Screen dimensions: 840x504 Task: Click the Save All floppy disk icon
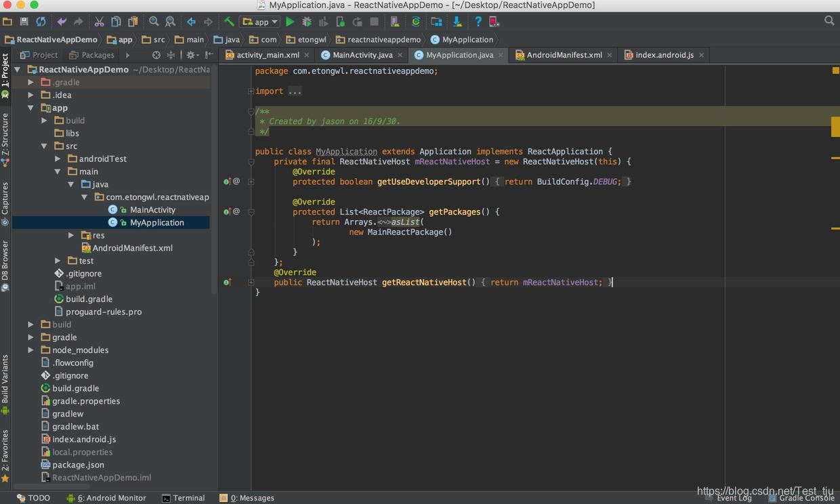(x=24, y=22)
